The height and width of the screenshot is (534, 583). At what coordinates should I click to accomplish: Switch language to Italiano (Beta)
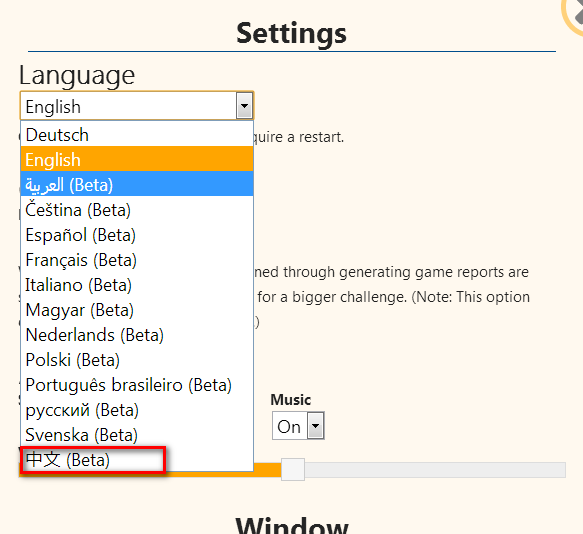pos(137,284)
